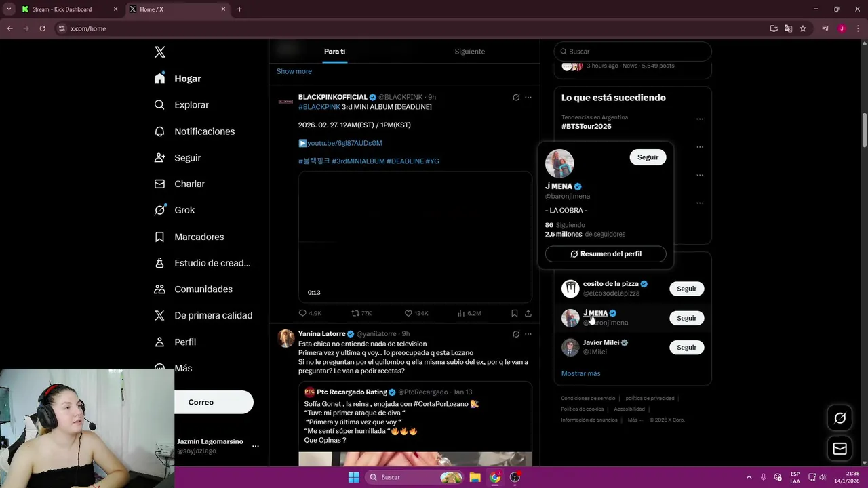Open youtu.be/6gI87AUDs0M link
This screenshot has width=868, height=488.
pos(344,143)
